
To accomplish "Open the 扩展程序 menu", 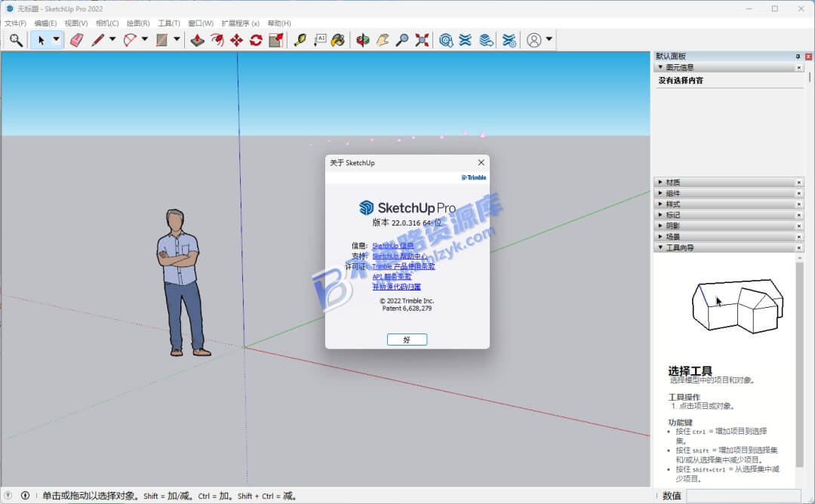I will [240, 23].
